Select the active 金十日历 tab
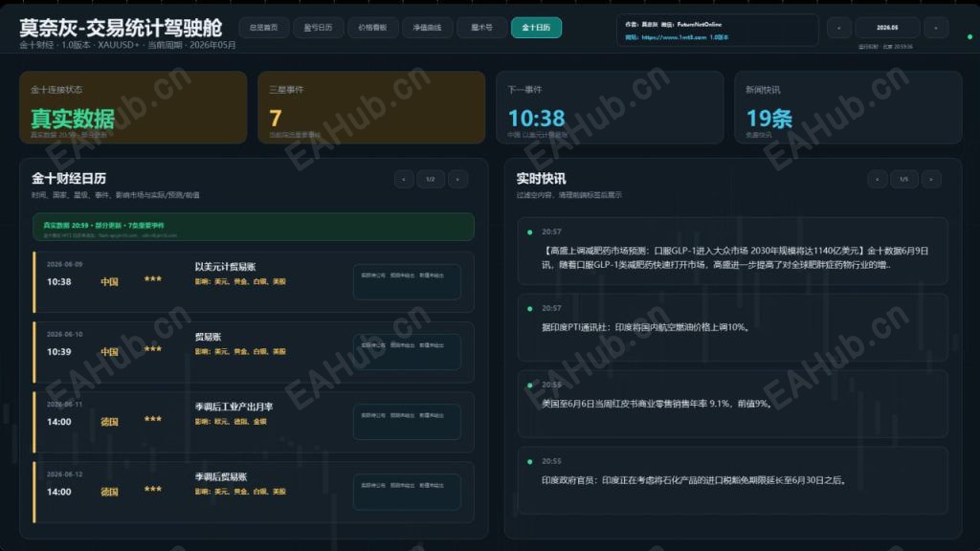 pos(536,28)
